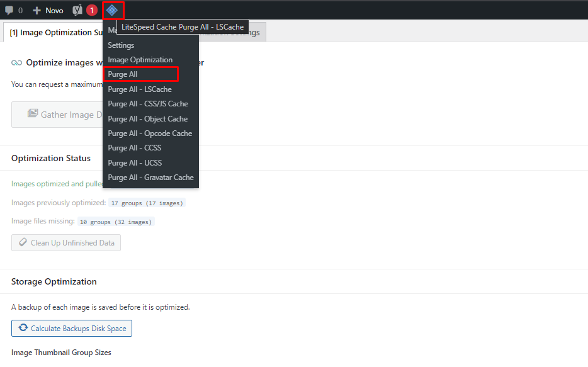Click the 10 groups (32 images) value

point(116,222)
